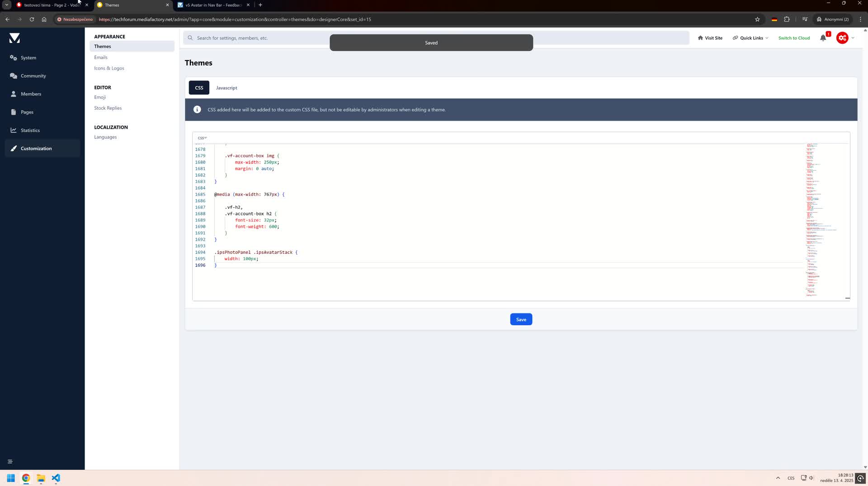Click the Nezabezpečeno security badge
This screenshot has height=486, width=868.
[x=75, y=19]
